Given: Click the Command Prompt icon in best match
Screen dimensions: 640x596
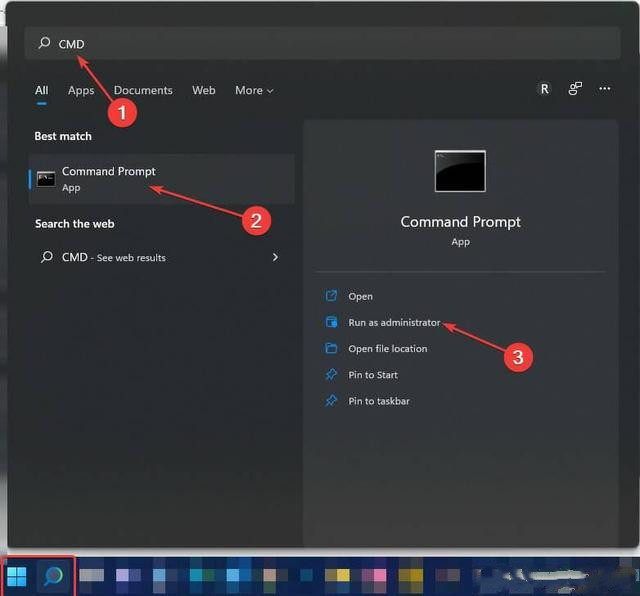Looking at the screenshot, I should pos(46,179).
